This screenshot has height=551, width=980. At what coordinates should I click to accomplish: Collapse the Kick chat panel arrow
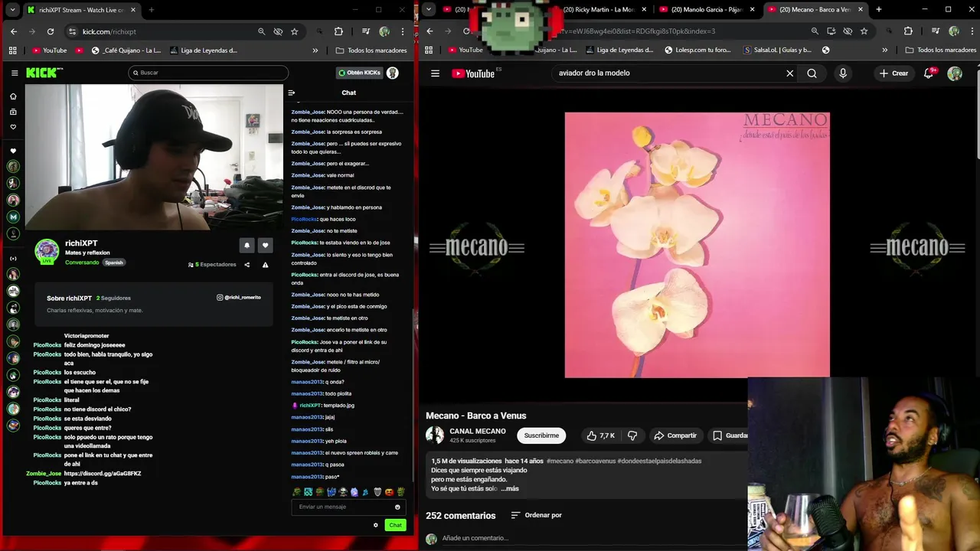click(x=291, y=93)
